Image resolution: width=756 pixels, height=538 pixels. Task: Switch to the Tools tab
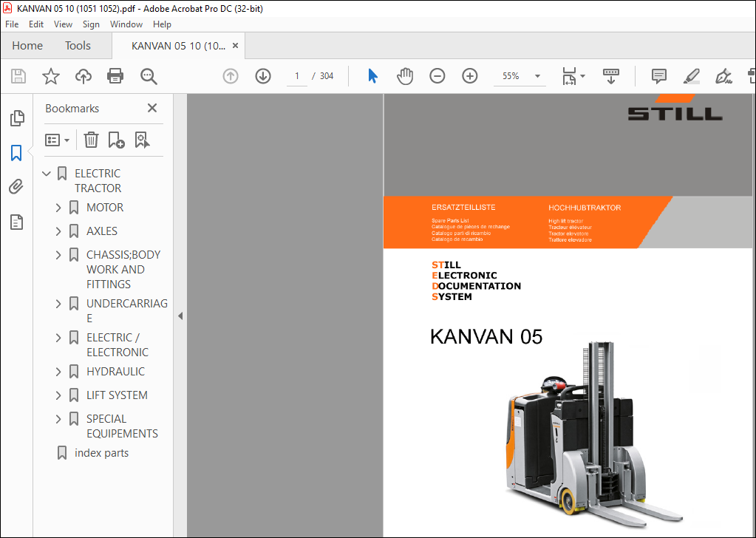pyautogui.click(x=78, y=45)
